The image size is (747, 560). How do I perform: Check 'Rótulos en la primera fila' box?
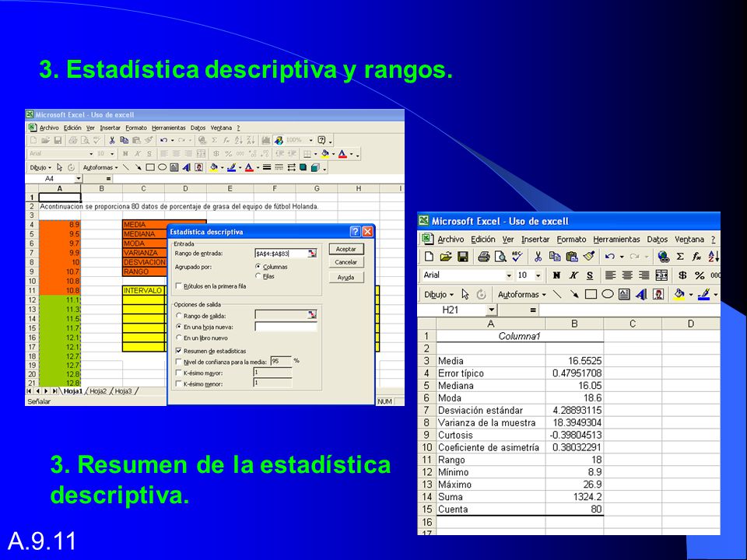click(x=179, y=286)
